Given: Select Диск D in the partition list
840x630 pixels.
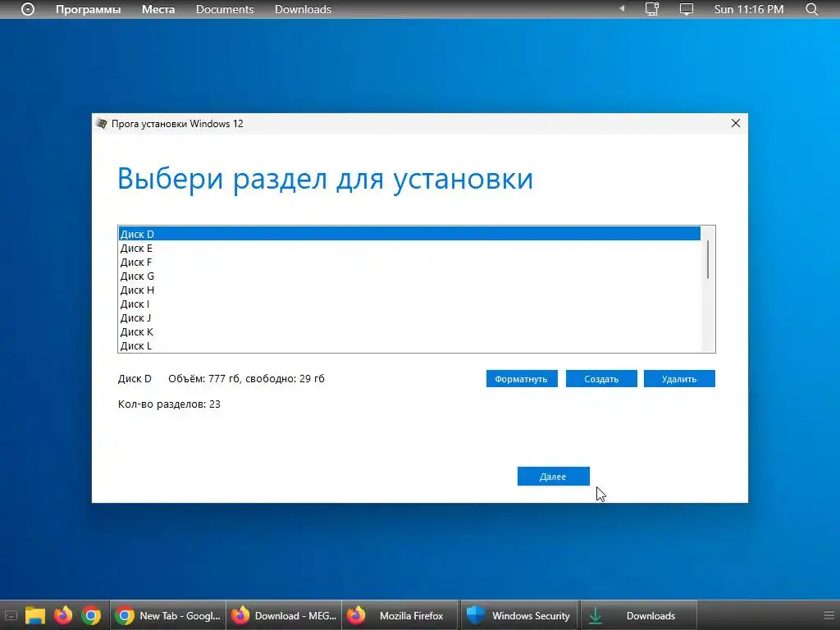Looking at the screenshot, I should tap(409, 234).
